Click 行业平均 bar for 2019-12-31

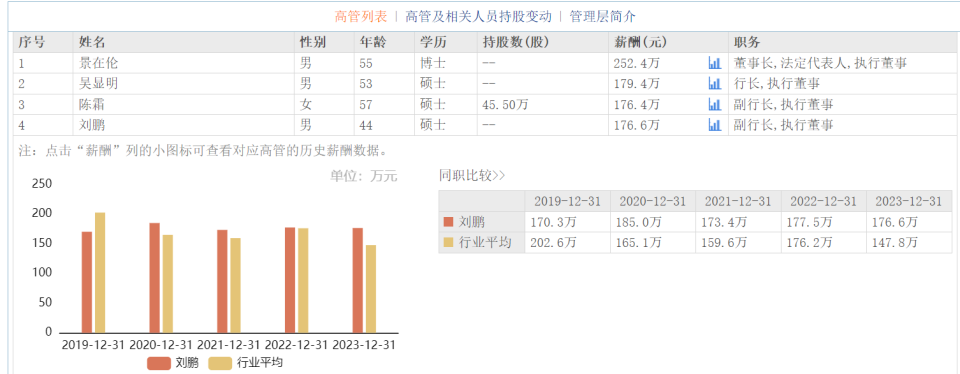[100, 272]
